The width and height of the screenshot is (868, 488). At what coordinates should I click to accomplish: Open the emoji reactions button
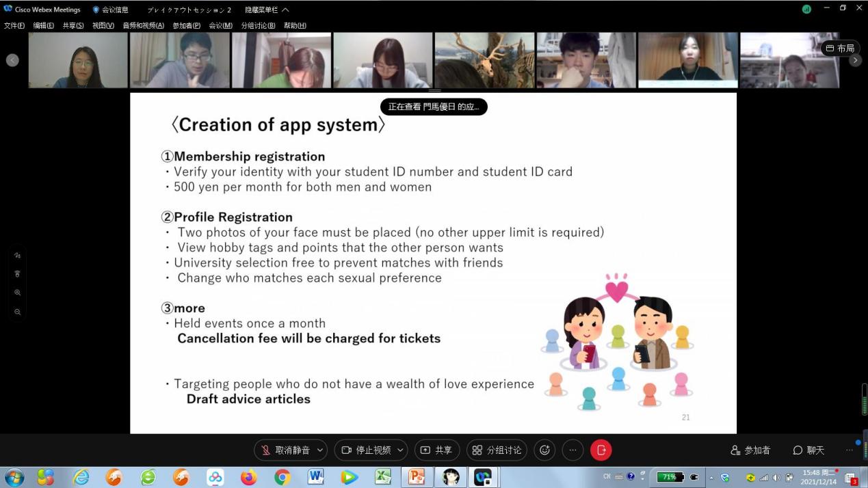[544, 450]
